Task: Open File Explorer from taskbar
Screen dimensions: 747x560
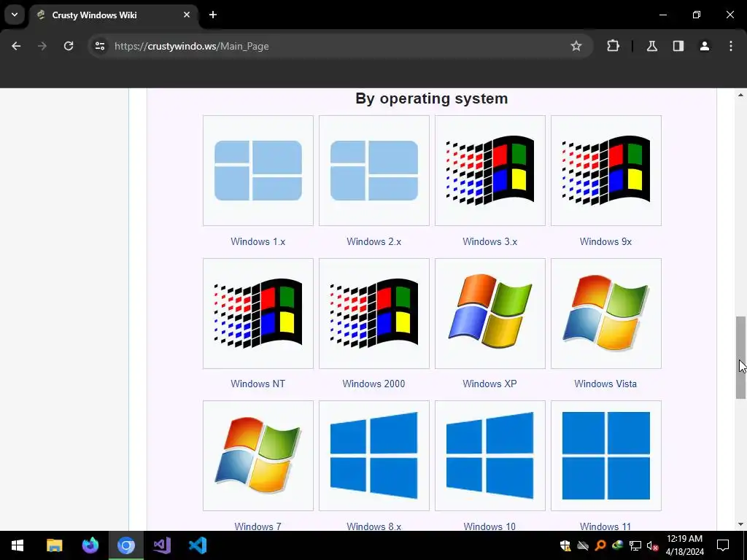Action: click(x=54, y=545)
